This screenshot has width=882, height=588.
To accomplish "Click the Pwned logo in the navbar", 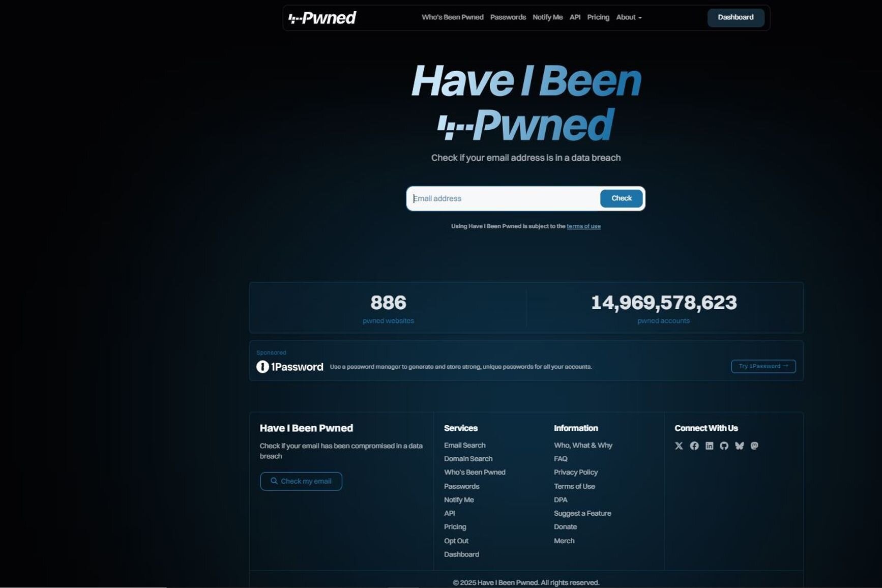I will pos(322,18).
